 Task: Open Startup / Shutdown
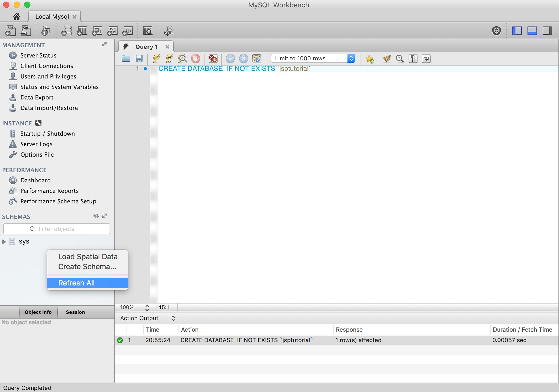coord(48,134)
